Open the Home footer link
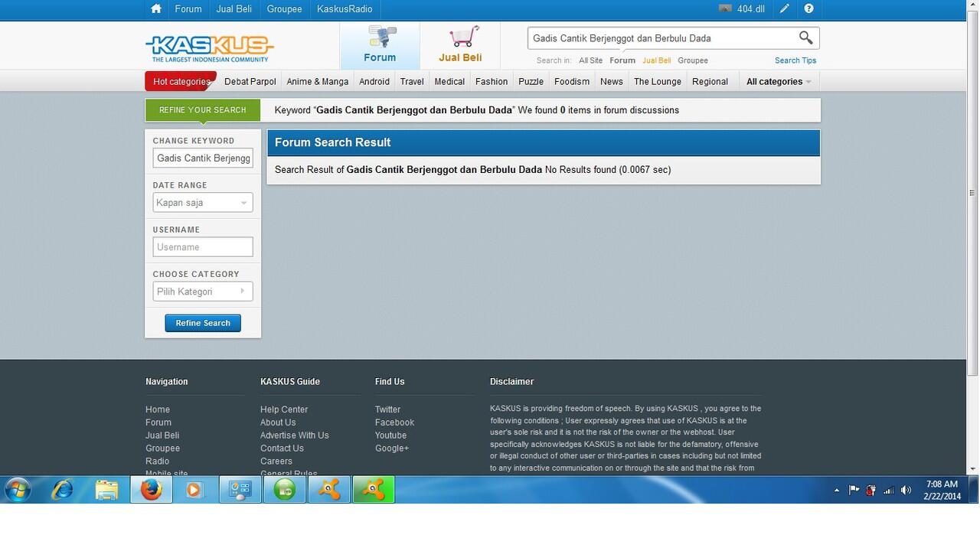Image resolution: width=980 pixels, height=551 pixels. pyautogui.click(x=158, y=409)
